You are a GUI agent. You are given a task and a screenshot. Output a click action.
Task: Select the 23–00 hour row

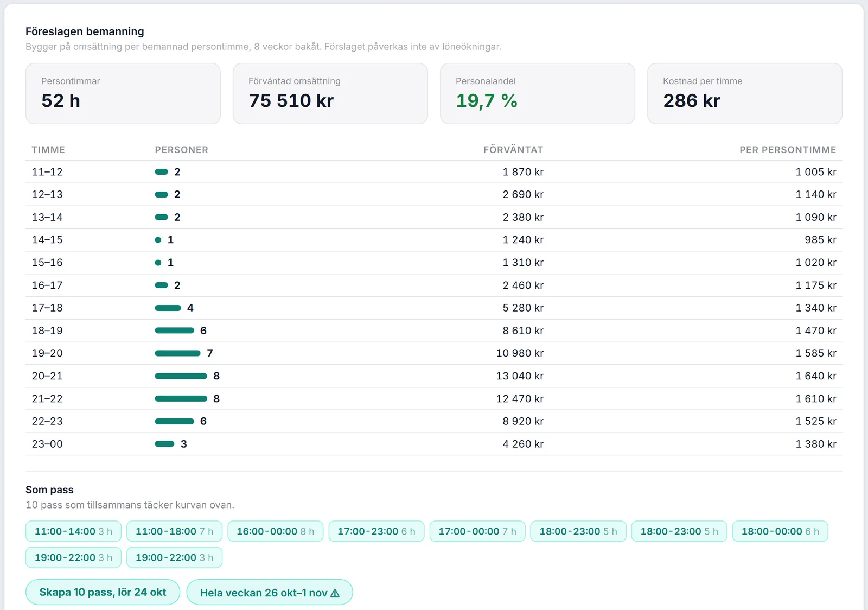[434, 444]
